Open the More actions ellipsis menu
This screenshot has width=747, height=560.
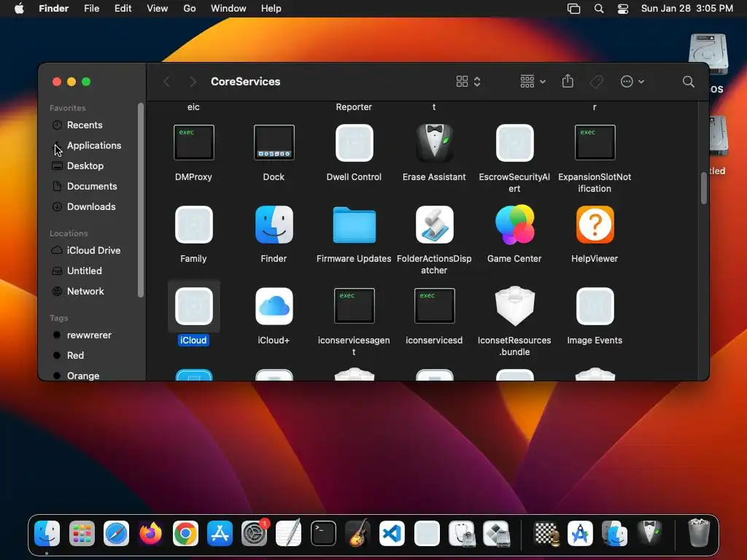[x=632, y=82]
